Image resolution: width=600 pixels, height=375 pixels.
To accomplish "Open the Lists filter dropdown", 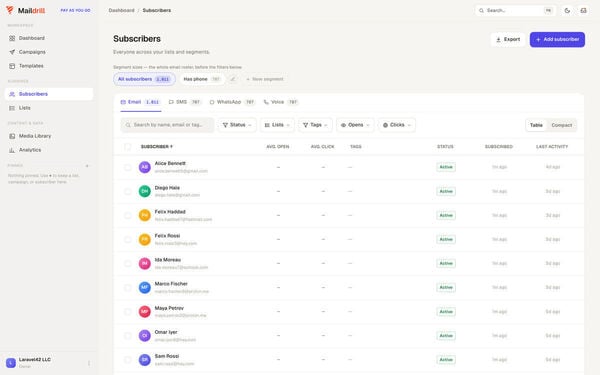I will coord(277,125).
